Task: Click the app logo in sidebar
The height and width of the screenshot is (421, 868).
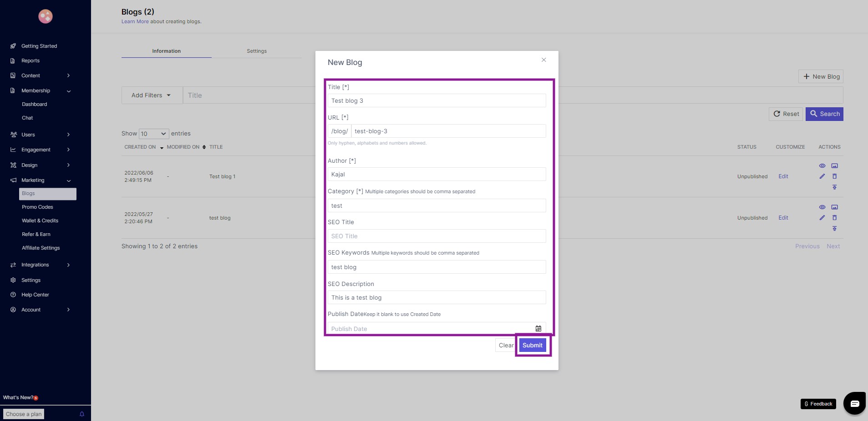Action: (46, 16)
